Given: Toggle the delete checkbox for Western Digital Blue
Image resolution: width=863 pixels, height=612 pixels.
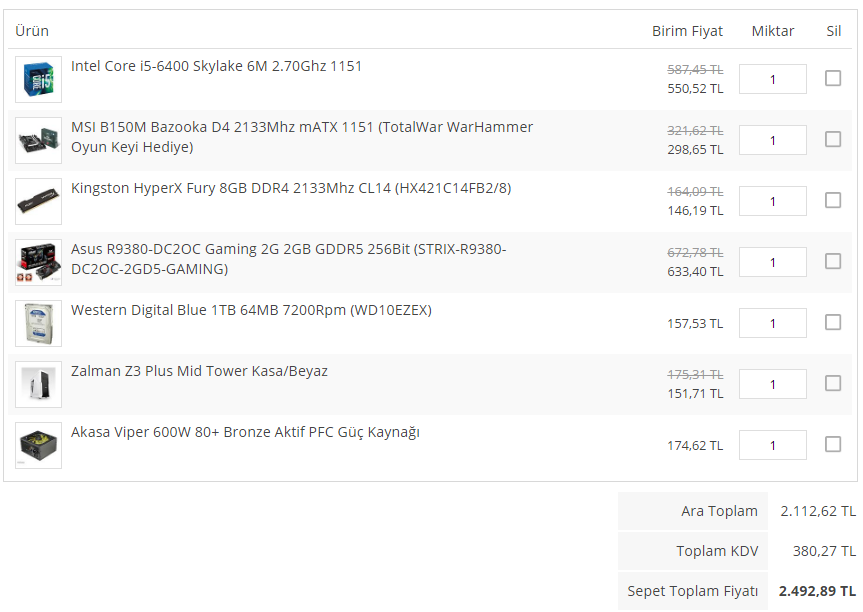Looking at the screenshot, I should click(x=833, y=322).
